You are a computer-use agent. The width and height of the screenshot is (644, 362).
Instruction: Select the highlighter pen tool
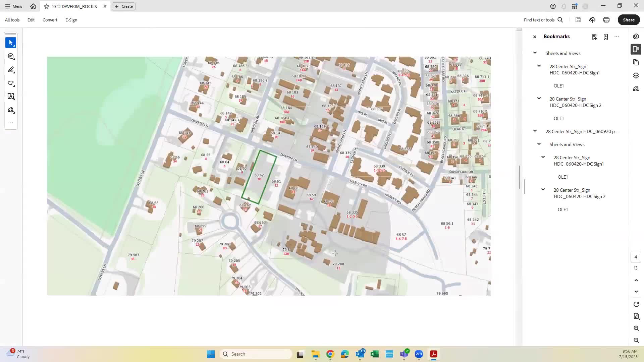pos(11,70)
